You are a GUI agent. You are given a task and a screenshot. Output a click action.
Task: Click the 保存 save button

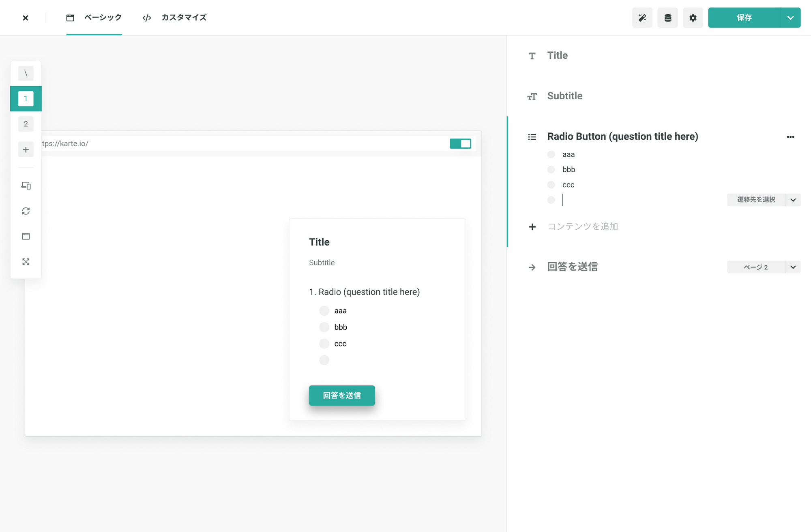pos(744,18)
